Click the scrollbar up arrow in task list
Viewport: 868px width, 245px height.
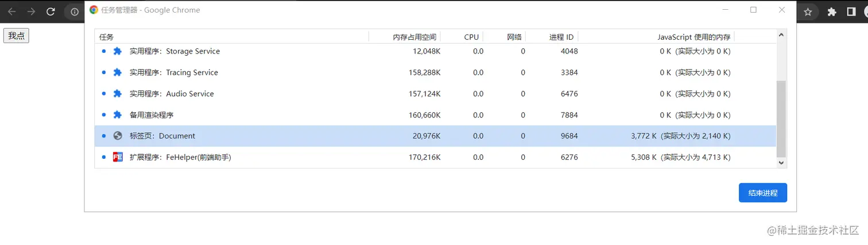pyautogui.click(x=781, y=35)
